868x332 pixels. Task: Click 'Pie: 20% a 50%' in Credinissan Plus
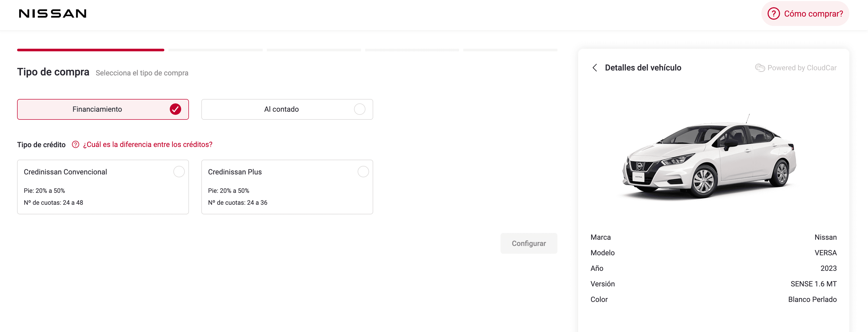229,191
